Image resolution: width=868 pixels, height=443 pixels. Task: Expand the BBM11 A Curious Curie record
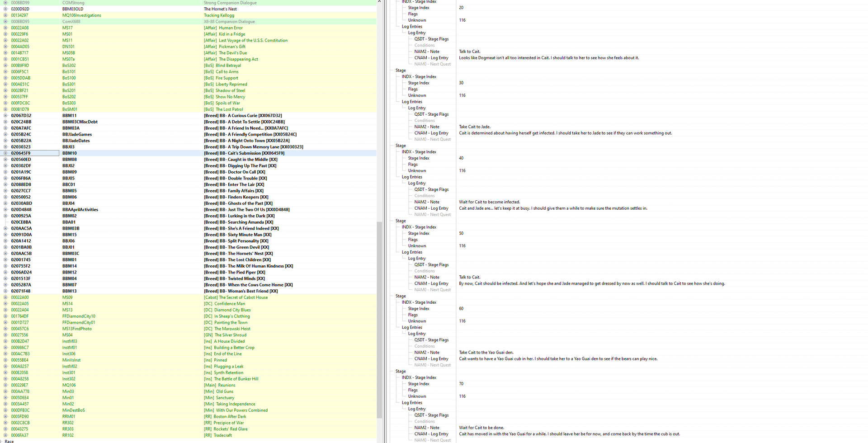click(5, 116)
